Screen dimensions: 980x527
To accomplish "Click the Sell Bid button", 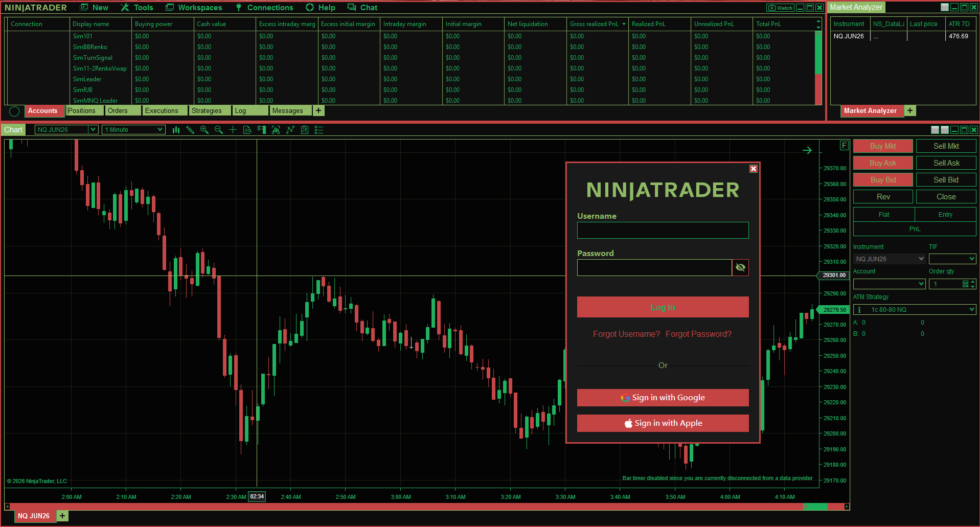I will coord(946,180).
